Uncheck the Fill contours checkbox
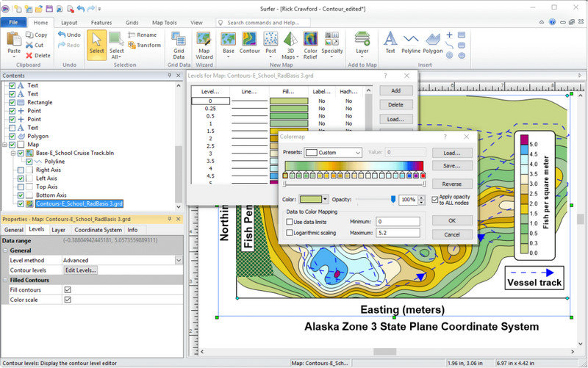This screenshot has height=368, width=588. point(68,289)
